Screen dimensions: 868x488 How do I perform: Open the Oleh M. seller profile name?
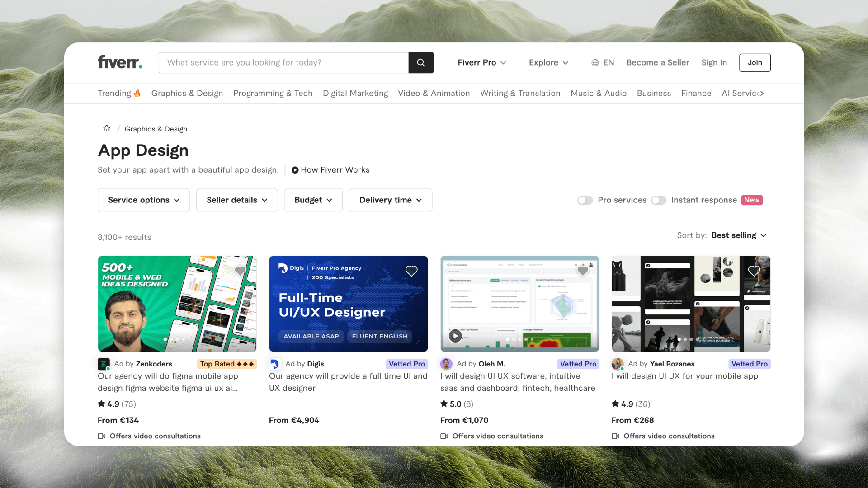(x=492, y=364)
